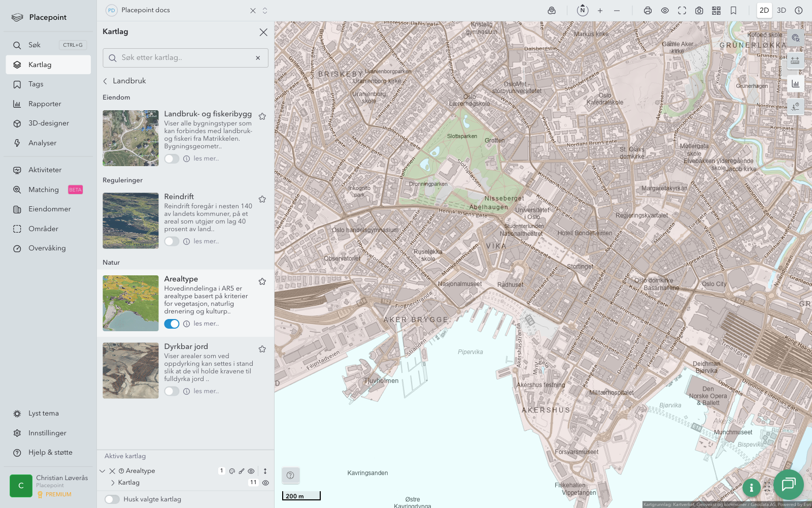This screenshot has width=812, height=508.
Task: Open the travel time walking tool
Action: pyautogui.click(x=795, y=106)
